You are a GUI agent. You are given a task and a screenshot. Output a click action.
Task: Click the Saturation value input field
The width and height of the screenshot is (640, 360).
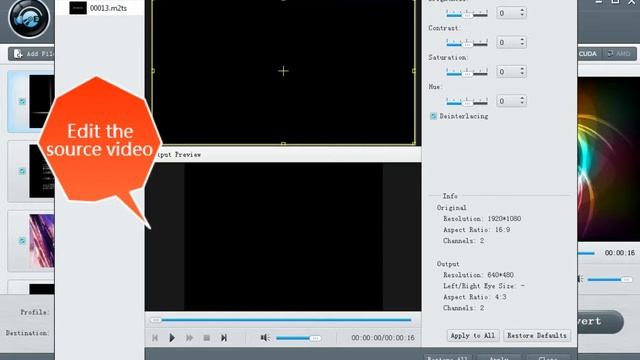[x=507, y=72]
